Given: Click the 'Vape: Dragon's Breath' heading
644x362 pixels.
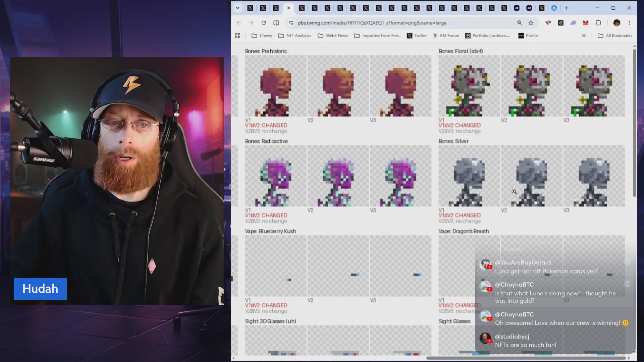Looking at the screenshot, I should tap(464, 231).
